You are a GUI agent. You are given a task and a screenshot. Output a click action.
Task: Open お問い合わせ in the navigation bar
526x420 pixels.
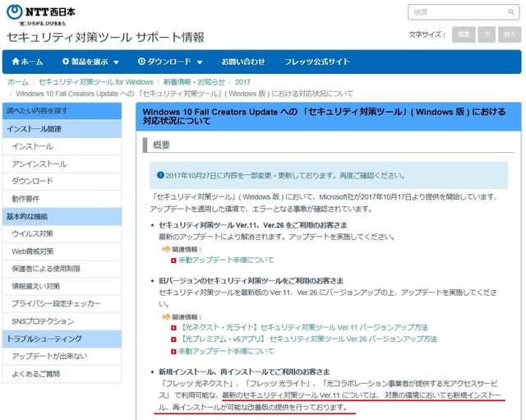242,62
